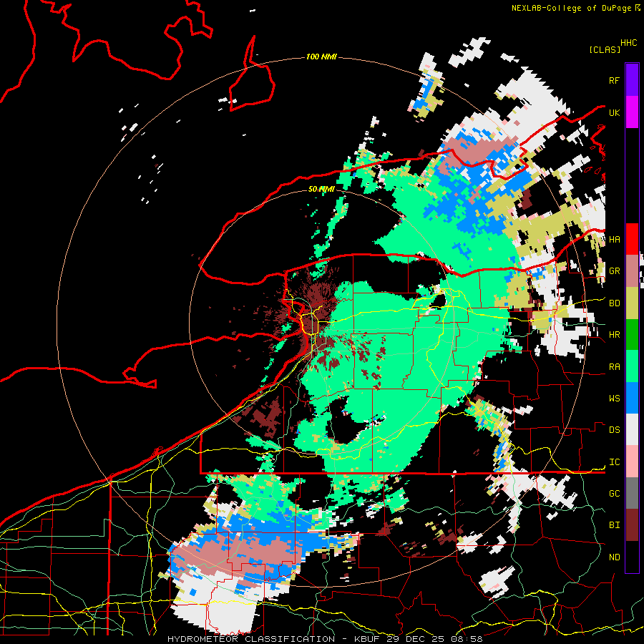Click the "BD" legend label
The image size is (644, 644).
(x=615, y=303)
